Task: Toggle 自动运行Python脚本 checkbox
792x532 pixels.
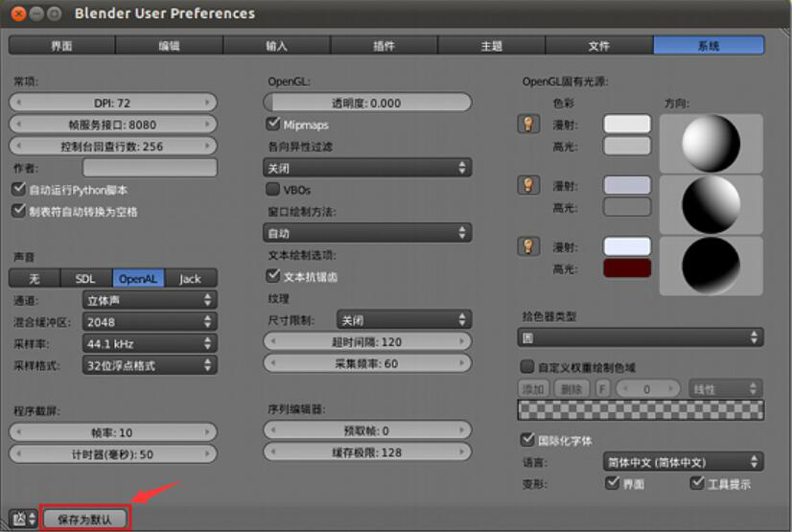Action: coord(18,189)
